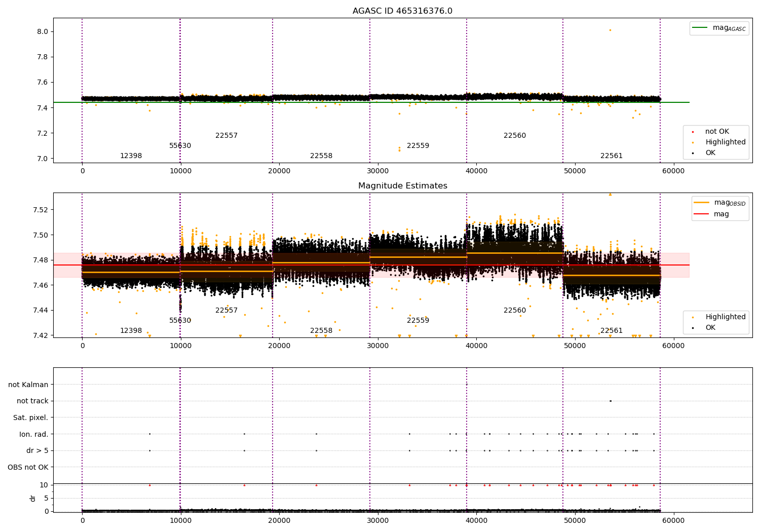760x532 pixels.
Task: Click the '7.52' y-tick of the middle plot
Action: [41, 210]
